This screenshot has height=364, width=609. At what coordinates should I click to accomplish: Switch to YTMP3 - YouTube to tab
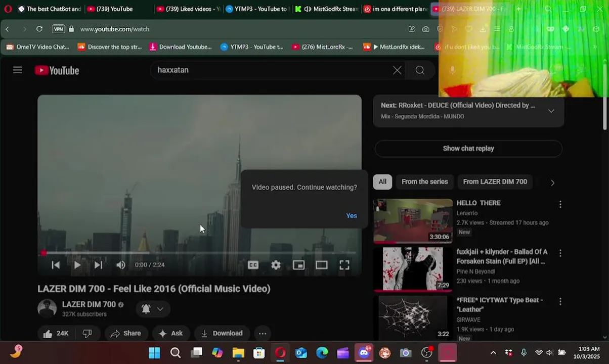click(x=257, y=9)
